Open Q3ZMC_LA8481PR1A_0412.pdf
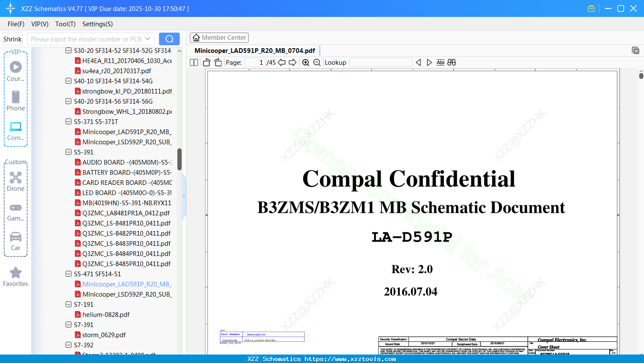This screenshot has width=644, height=363. coord(123,213)
